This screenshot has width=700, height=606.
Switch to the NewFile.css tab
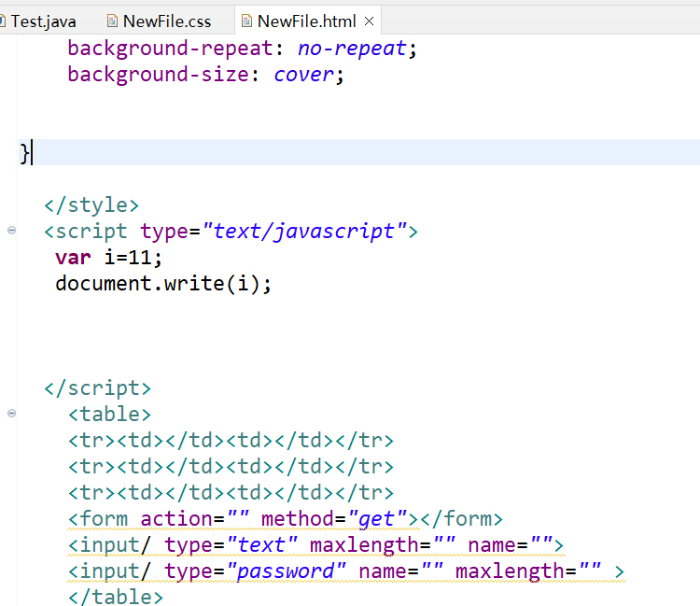166,21
